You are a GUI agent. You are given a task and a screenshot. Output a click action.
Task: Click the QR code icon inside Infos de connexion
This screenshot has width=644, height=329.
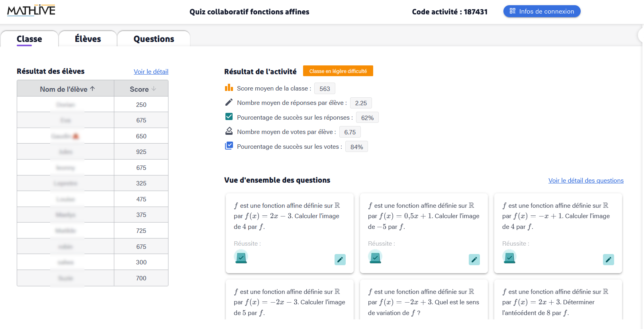tap(512, 11)
